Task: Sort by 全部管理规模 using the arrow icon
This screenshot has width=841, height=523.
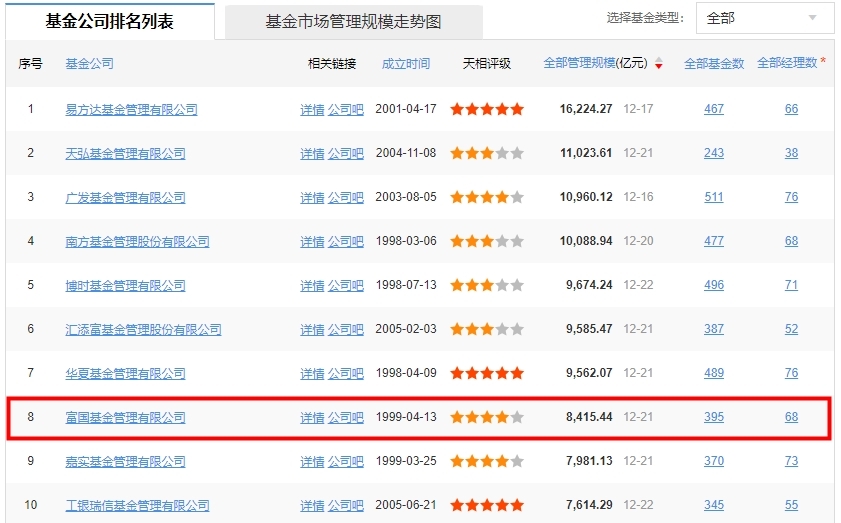Action: click(659, 63)
